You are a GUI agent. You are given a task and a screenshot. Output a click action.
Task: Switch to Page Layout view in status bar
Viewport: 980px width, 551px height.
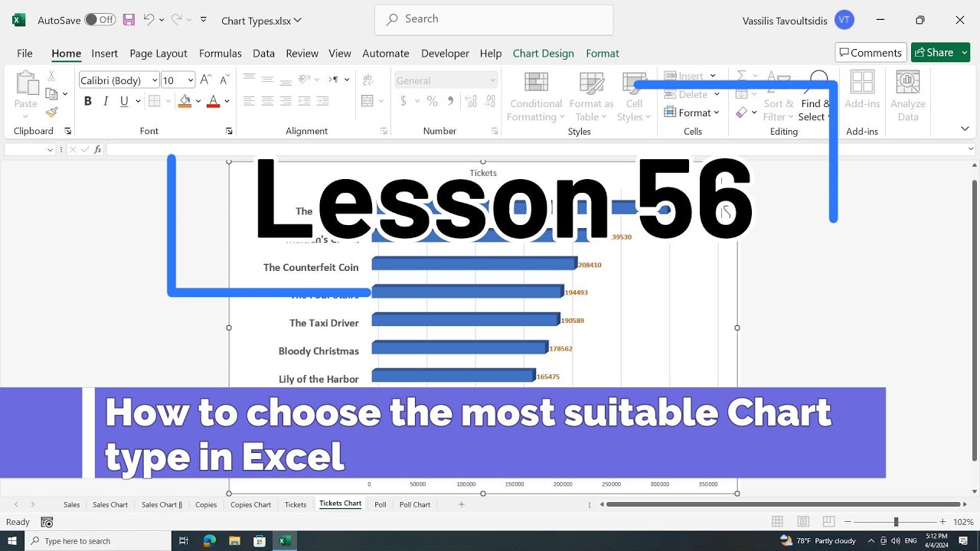pyautogui.click(x=803, y=522)
